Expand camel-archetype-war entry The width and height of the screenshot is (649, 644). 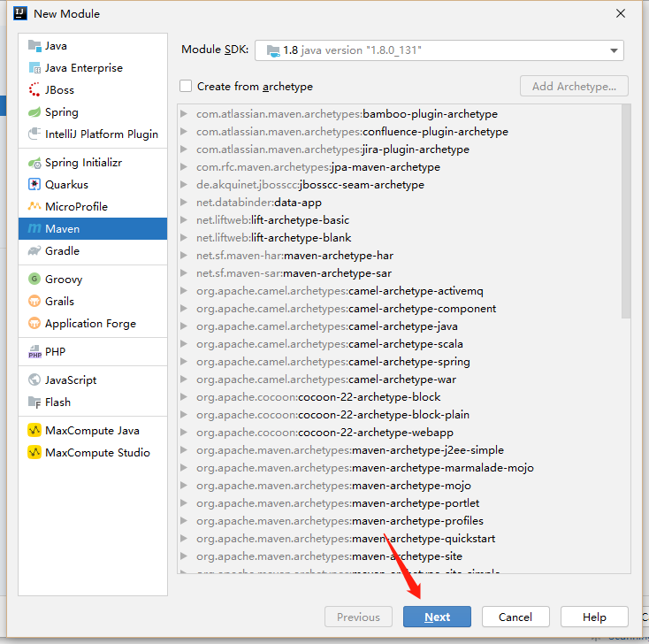184,379
